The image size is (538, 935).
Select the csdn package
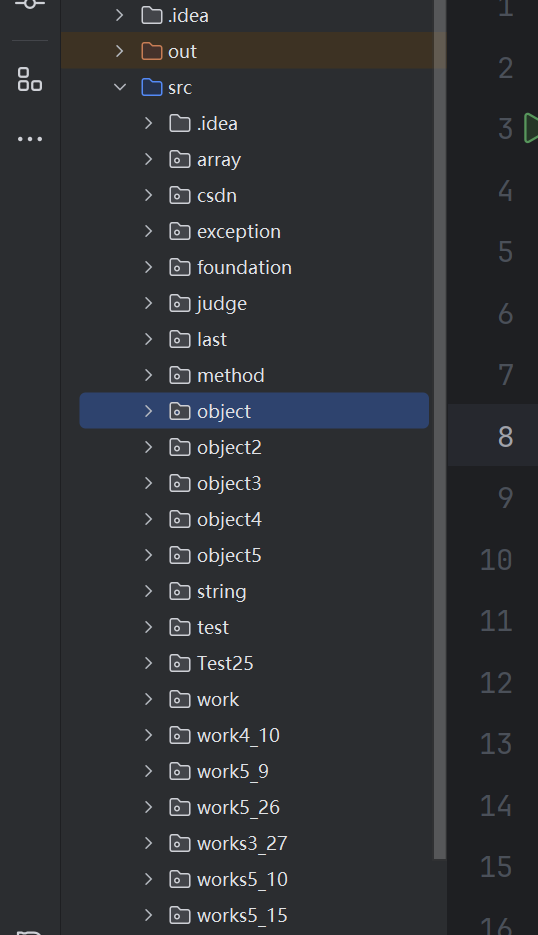coord(217,196)
